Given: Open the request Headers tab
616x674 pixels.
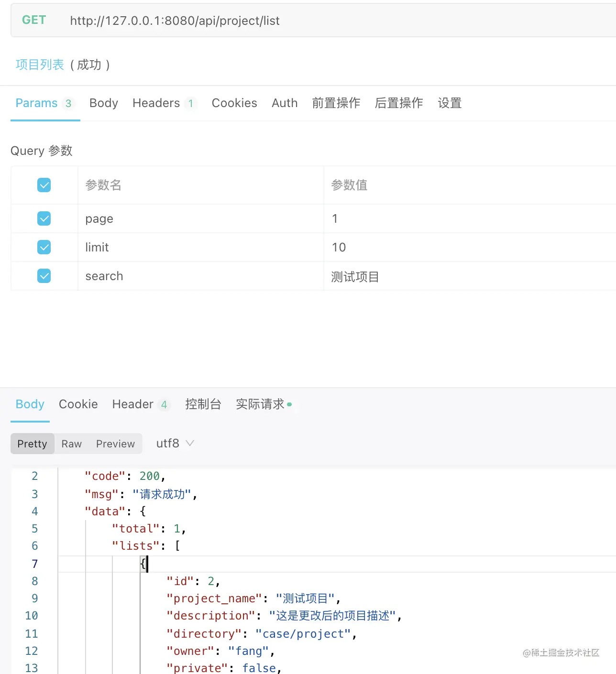Looking at the screenshot, I should [164, 103].
